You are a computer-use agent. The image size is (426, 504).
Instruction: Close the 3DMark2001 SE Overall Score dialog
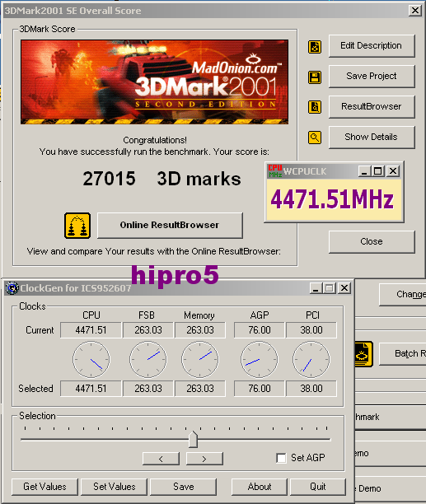point(415,11)
